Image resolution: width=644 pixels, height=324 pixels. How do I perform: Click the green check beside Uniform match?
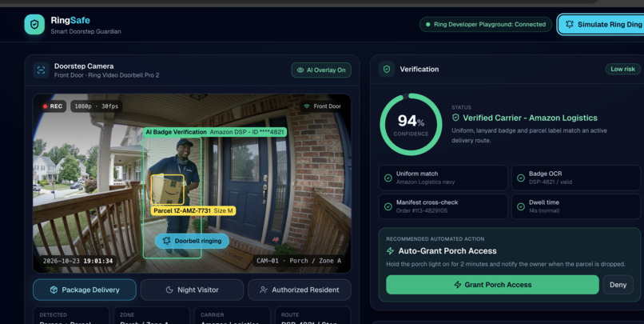click(388, 178)
